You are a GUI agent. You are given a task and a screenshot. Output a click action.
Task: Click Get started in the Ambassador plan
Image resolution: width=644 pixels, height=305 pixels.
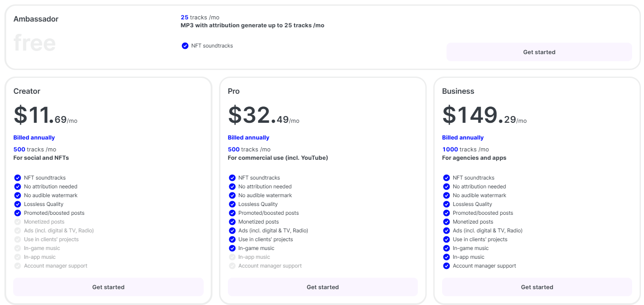click(539, 52)
